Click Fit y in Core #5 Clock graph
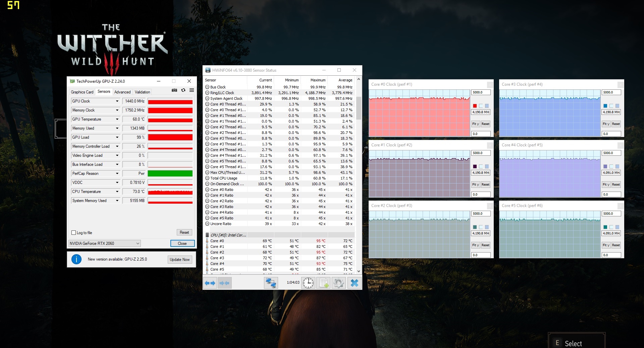The width and height of the screenshot is (644, 348). [x=606, y=245]
